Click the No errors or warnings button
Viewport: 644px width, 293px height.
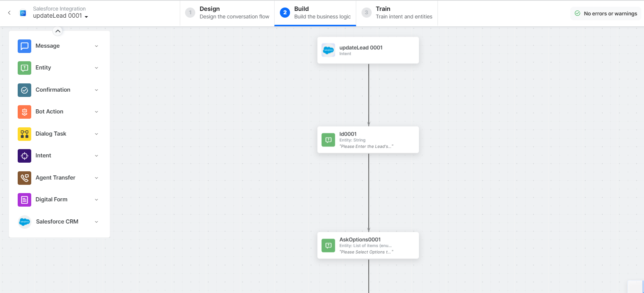pyautogui.click(x=606, y=14)
